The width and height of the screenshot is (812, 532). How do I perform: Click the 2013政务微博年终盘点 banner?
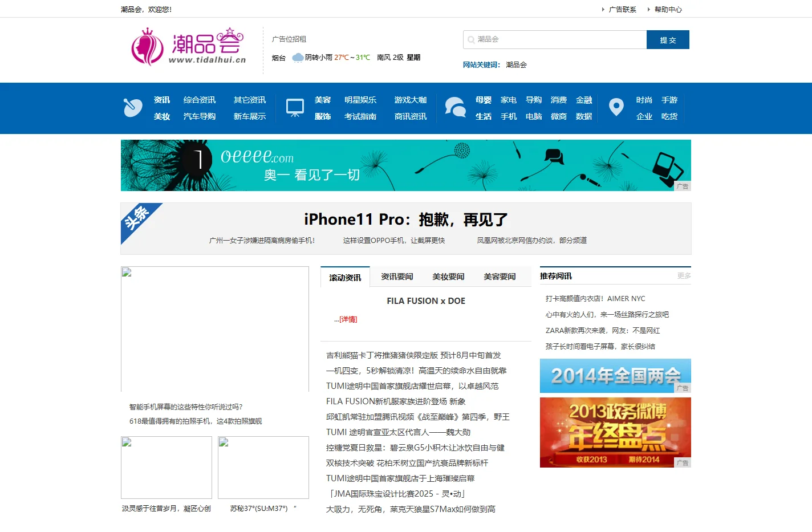(615, 433)
